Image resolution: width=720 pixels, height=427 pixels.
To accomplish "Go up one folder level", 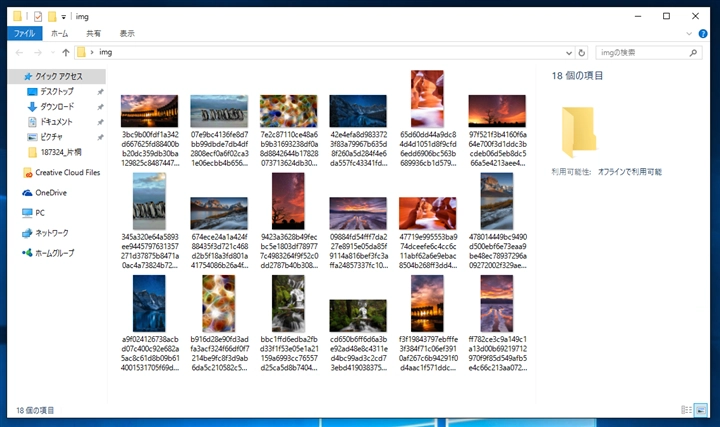I will click(66, 53).
